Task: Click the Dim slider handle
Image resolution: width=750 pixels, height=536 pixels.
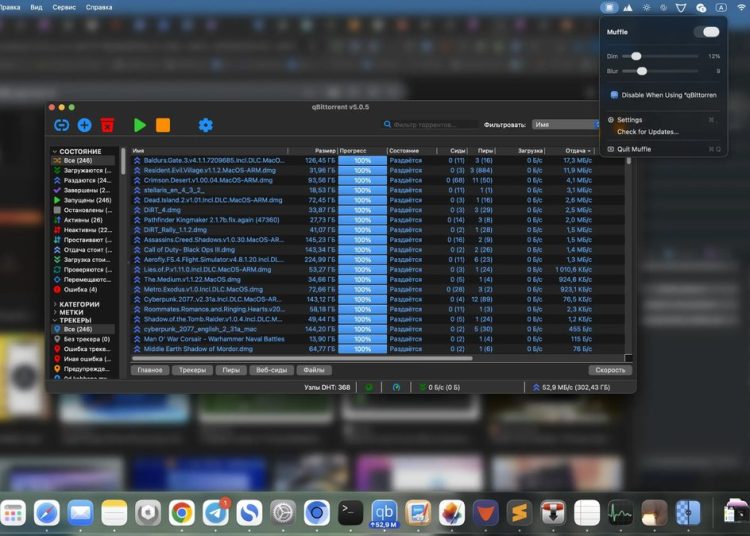Action: coord(636,56)
